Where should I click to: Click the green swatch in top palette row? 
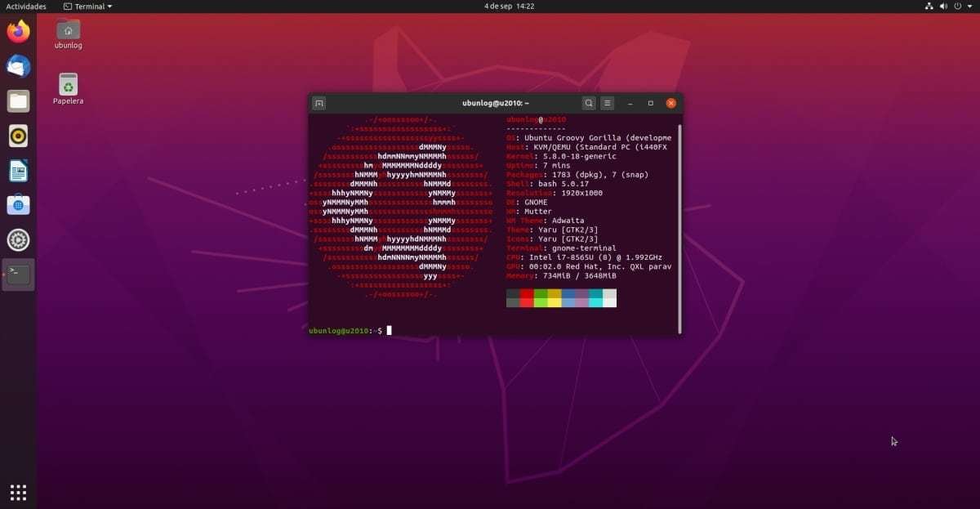coord(541,293)
